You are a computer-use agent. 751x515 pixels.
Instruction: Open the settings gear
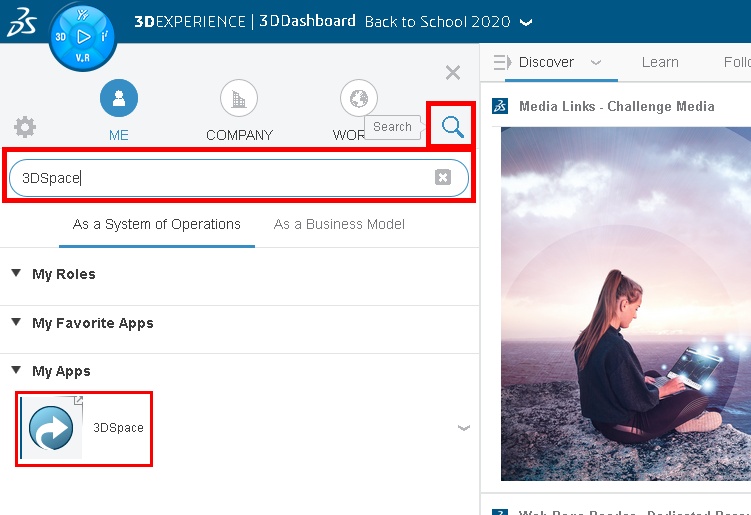pos(25,127)
